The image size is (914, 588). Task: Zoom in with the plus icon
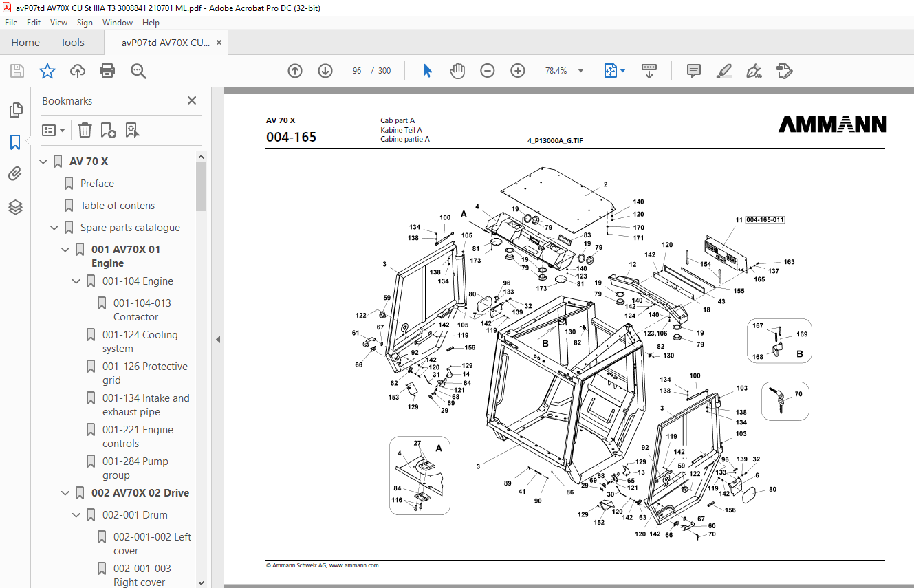point(518,71)
